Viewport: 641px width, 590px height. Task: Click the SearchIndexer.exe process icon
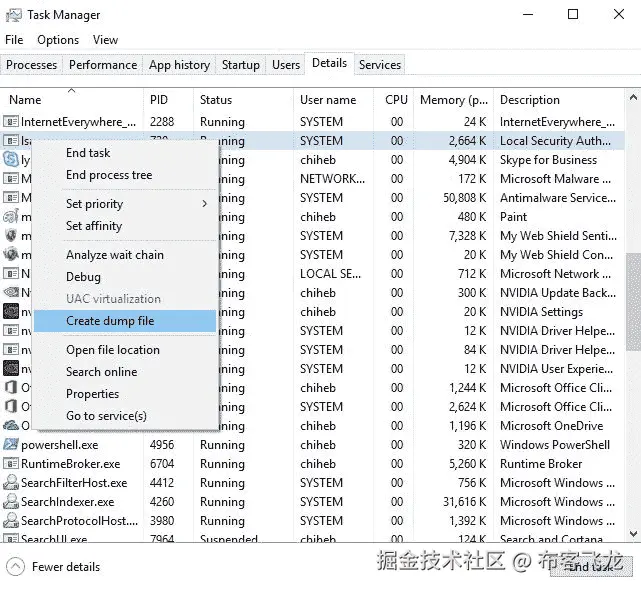coord(11,502)
